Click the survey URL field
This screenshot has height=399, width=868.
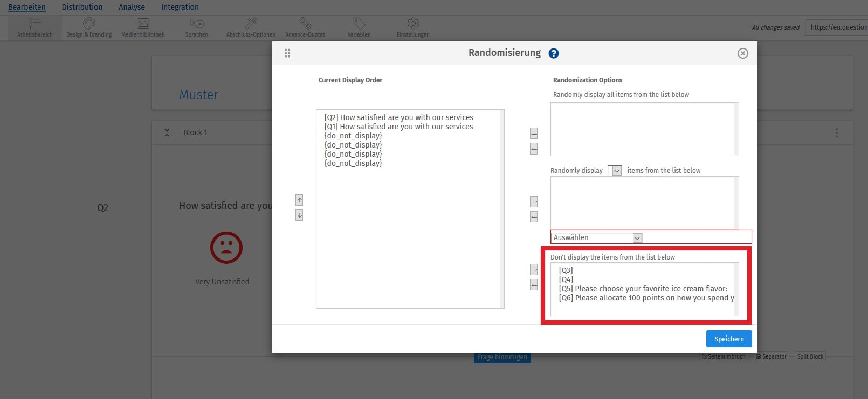[836, 27]
